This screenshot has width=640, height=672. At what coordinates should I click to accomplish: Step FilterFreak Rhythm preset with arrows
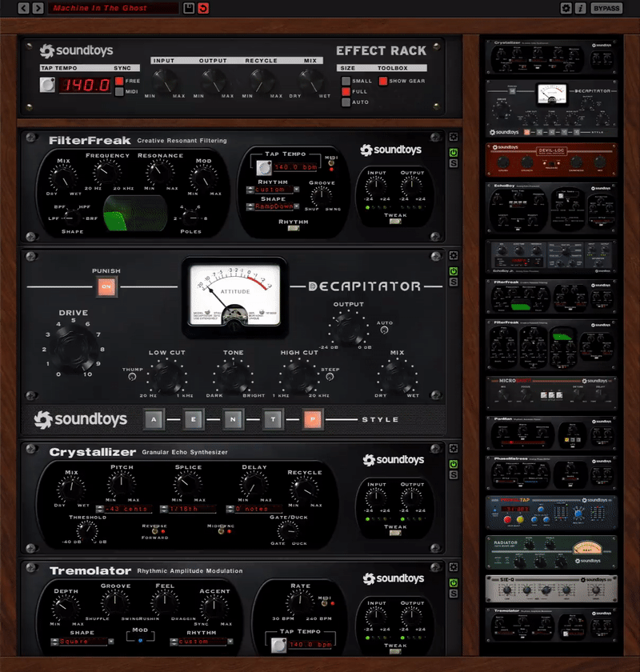(250, 190)
